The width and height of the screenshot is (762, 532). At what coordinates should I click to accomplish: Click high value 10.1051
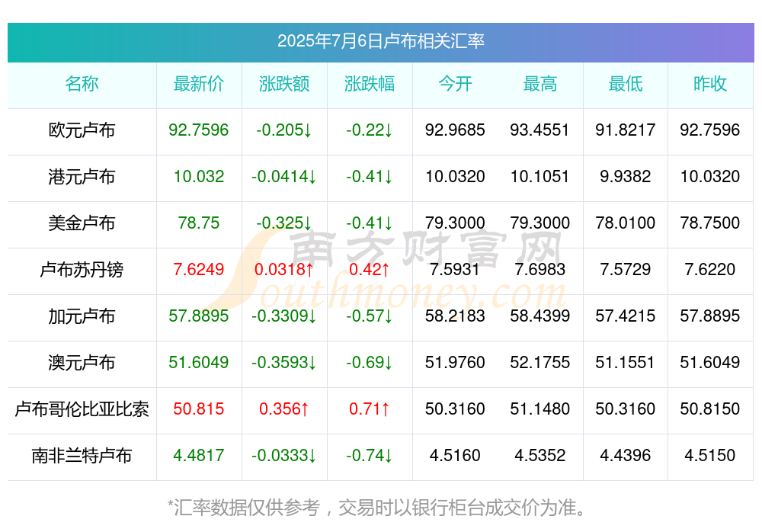(x=540, y=177)
